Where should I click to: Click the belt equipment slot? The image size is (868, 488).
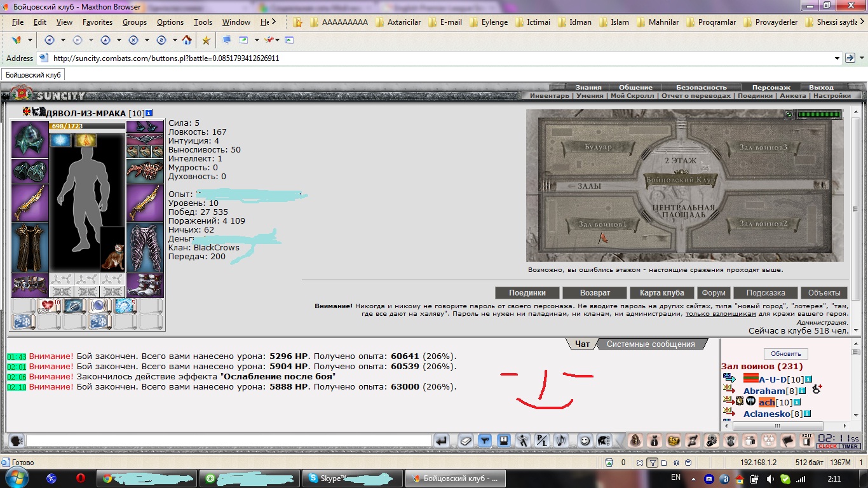pos(30,285)
